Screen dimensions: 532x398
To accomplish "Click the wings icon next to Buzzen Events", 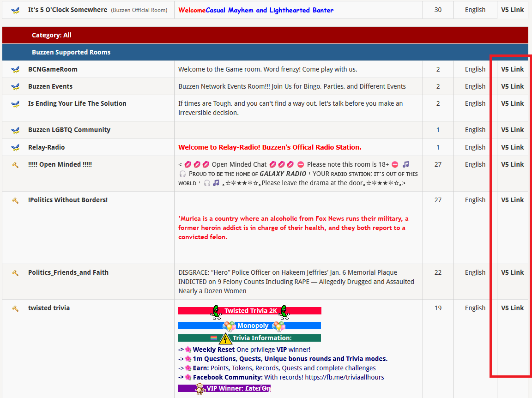I will (15, 86).
